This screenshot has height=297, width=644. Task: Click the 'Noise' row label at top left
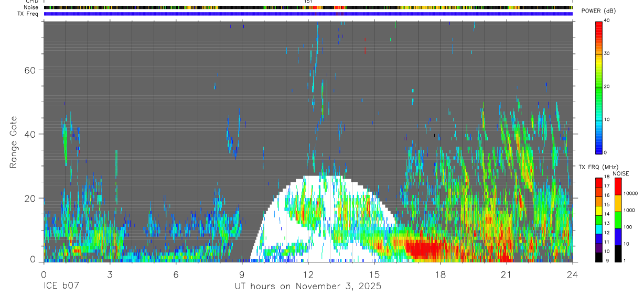tap(31, 7)
